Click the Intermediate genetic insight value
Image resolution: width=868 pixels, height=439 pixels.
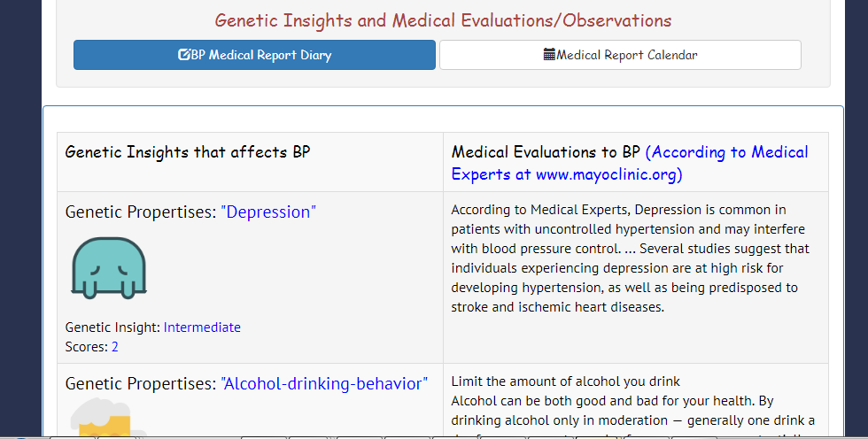click(x=202, y=327)
